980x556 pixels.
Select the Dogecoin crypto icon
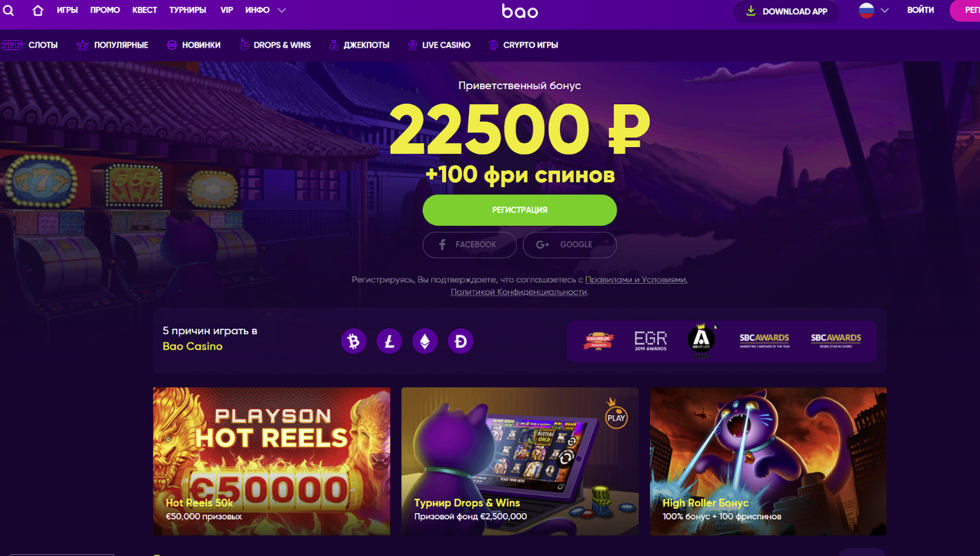point(461,341)
